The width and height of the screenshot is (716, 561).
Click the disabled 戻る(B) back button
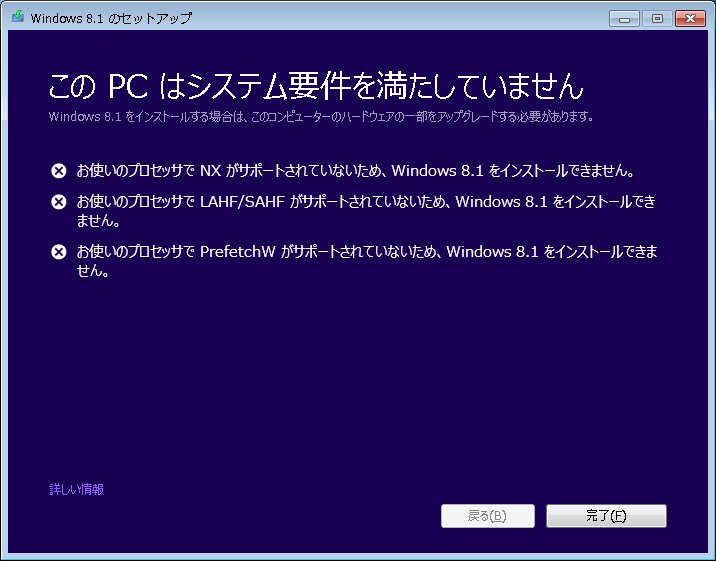(488, 516)
